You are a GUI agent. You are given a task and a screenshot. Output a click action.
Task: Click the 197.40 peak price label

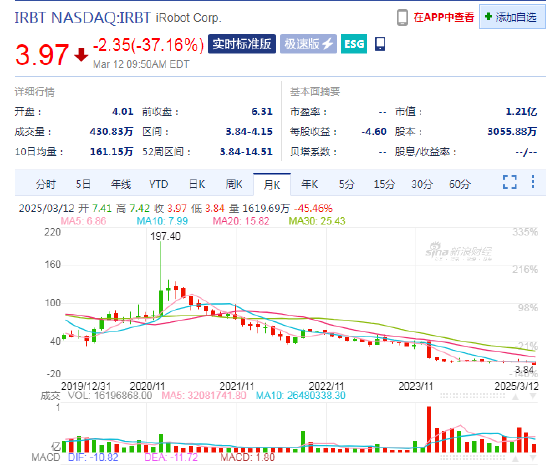pos(165,236)
